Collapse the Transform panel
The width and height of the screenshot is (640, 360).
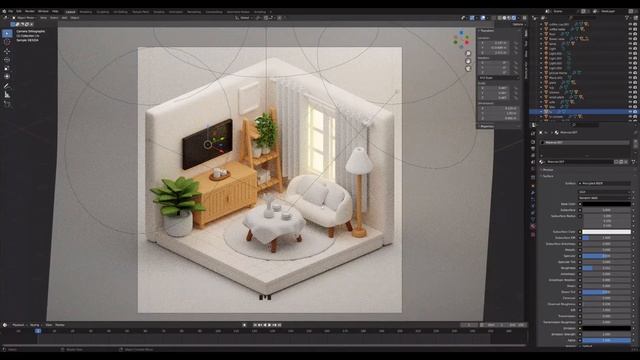click(486, 31)
